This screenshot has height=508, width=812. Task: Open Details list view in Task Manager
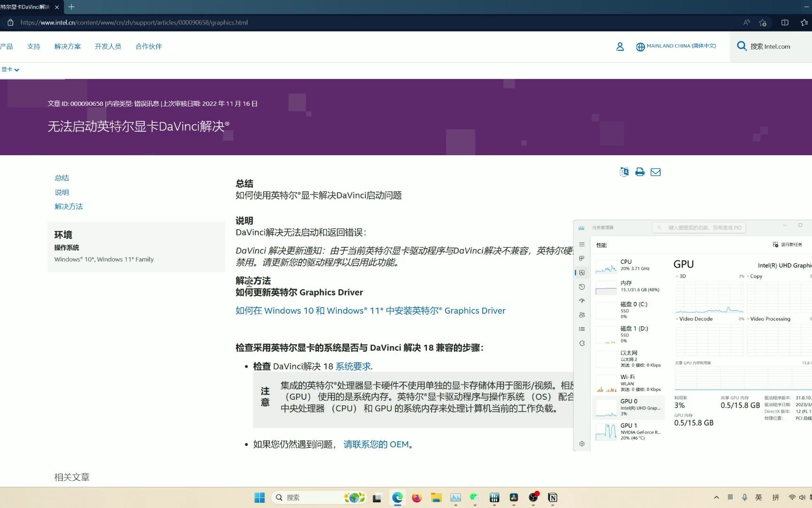click(582, 329)
